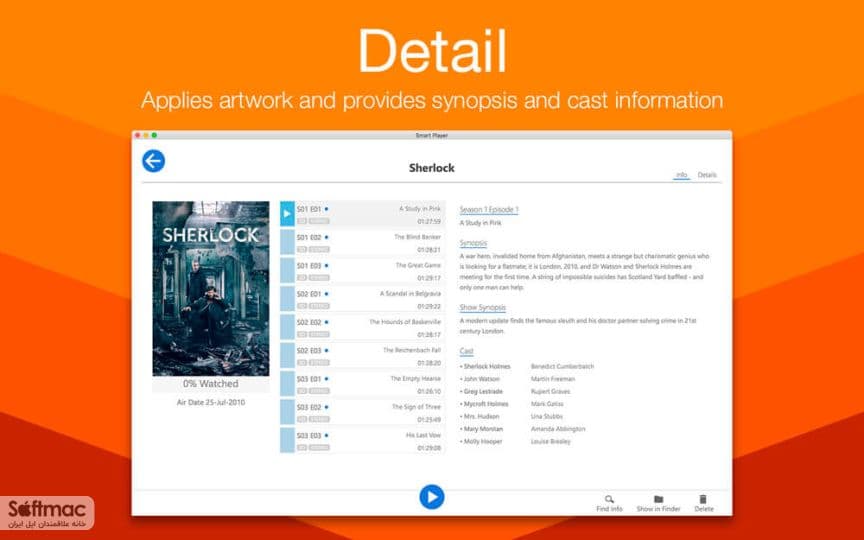Click the green zoom window button
The width and height of the screenshot is (864, 540).
tap(154, 135)
